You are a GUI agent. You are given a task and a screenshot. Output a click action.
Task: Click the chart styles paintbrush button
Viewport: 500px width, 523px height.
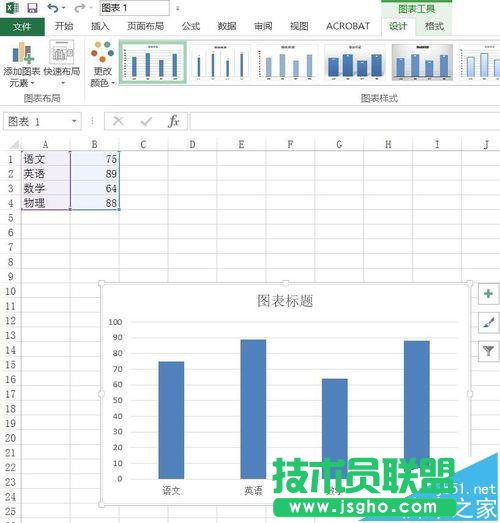(488, 323)
